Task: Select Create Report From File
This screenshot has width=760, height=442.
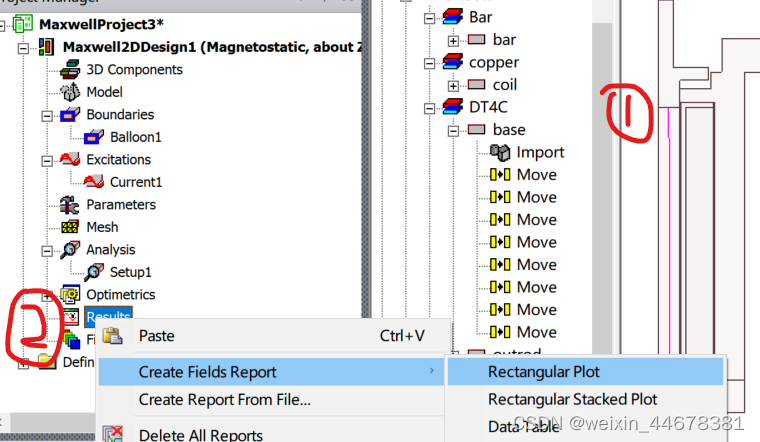Action: pyautogui.click(x=271, y=399)
